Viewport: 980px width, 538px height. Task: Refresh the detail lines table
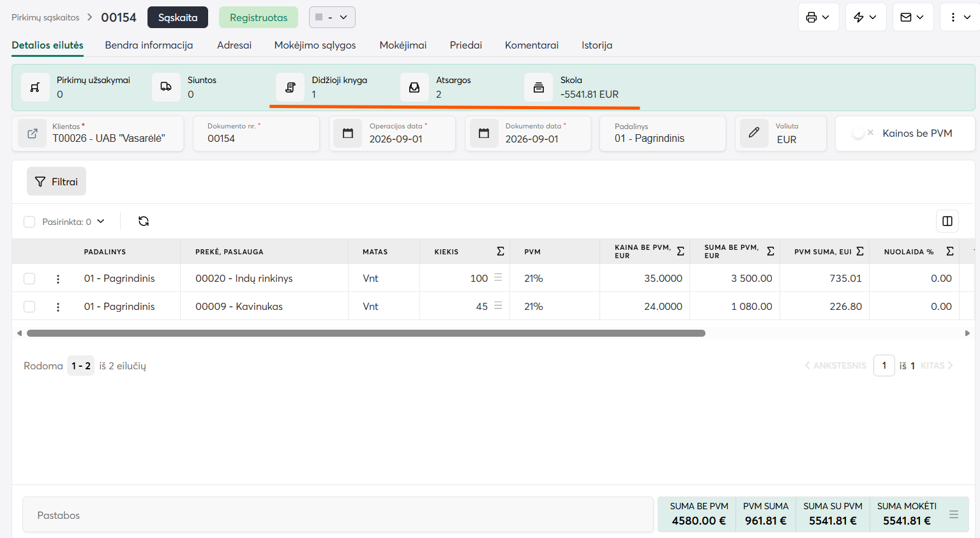pos(144,221)
